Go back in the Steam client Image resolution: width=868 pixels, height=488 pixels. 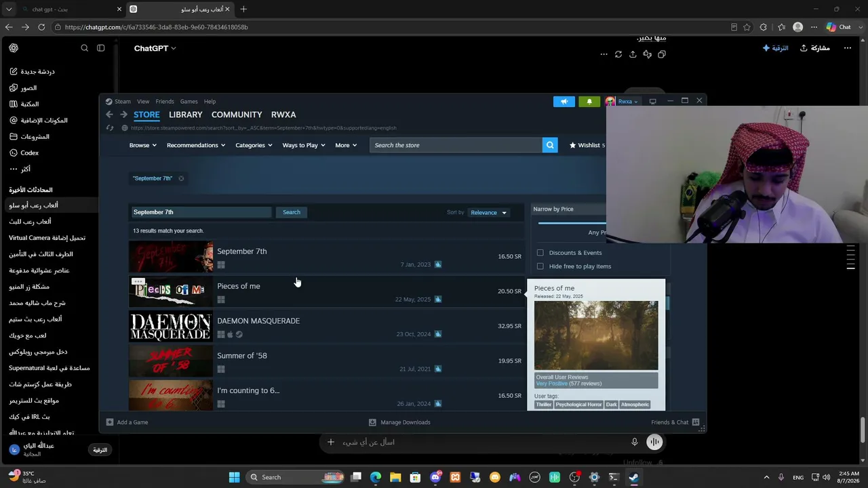[x=110, y=115]
